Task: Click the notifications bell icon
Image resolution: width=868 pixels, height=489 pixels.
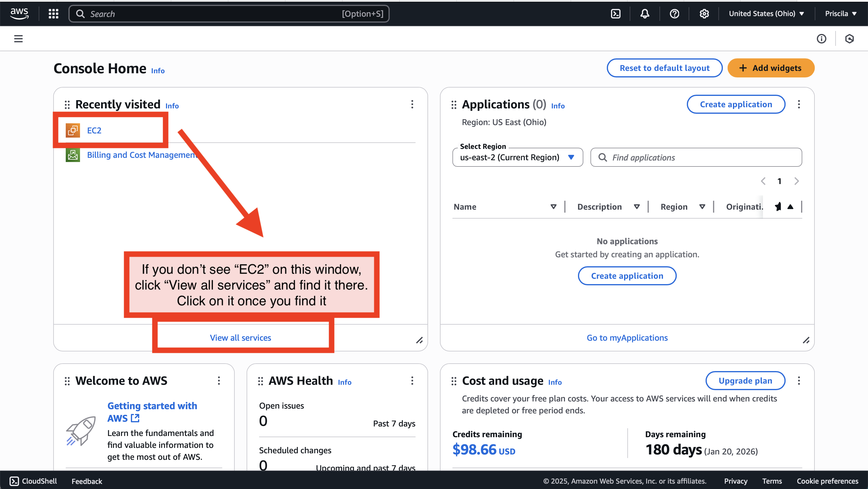Action: (x=645, y=14)
